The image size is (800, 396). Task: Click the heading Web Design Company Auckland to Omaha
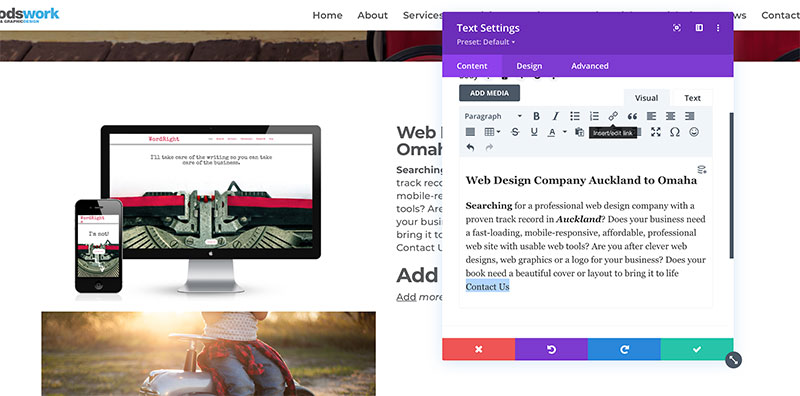click(x=581, y=180)
